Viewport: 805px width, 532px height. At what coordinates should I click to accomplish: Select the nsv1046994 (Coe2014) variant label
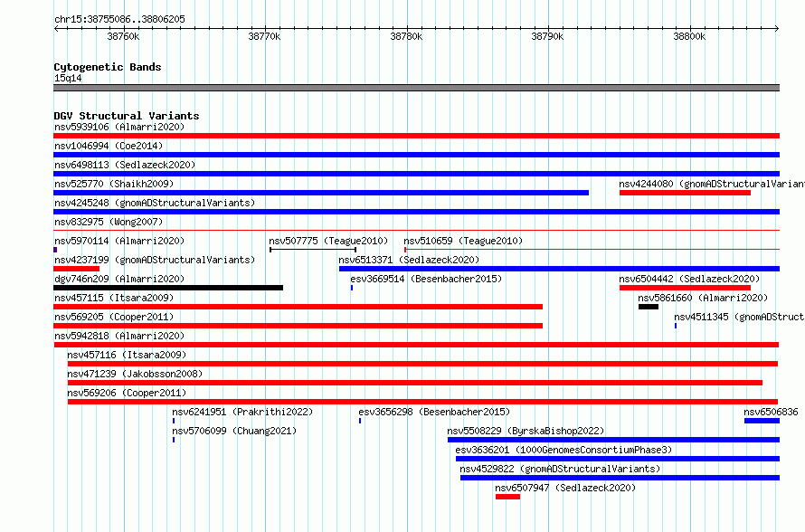click(109, 146)
